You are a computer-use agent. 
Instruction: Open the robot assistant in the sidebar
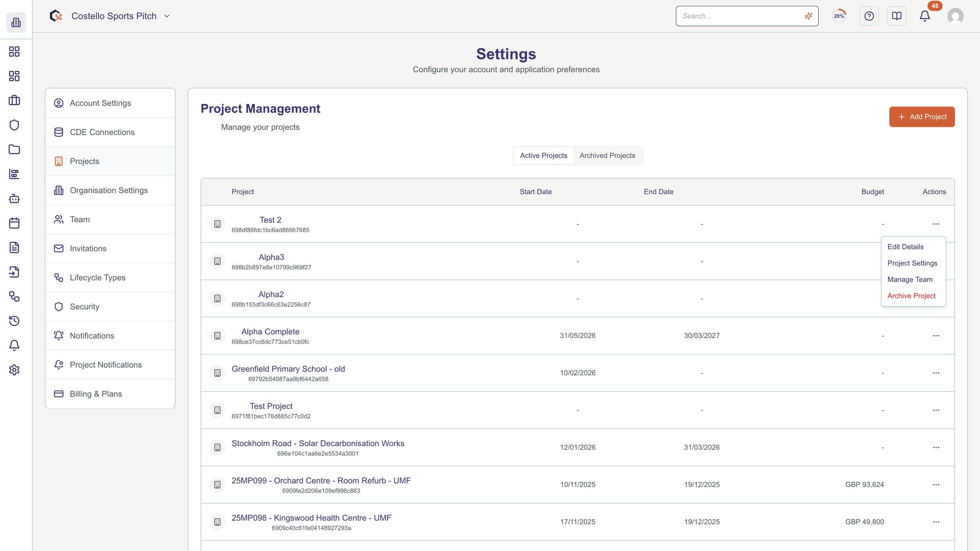14,199
